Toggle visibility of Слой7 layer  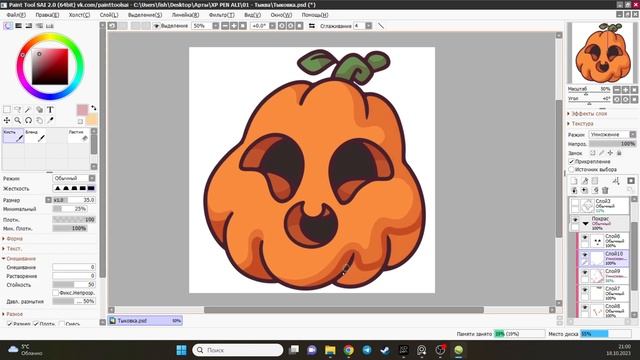click(x=584, y=290)
